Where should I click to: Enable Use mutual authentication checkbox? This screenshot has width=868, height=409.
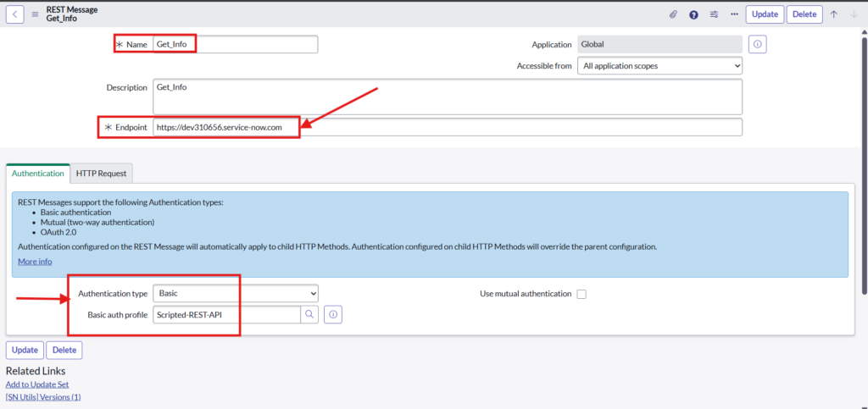pos(581,294)
